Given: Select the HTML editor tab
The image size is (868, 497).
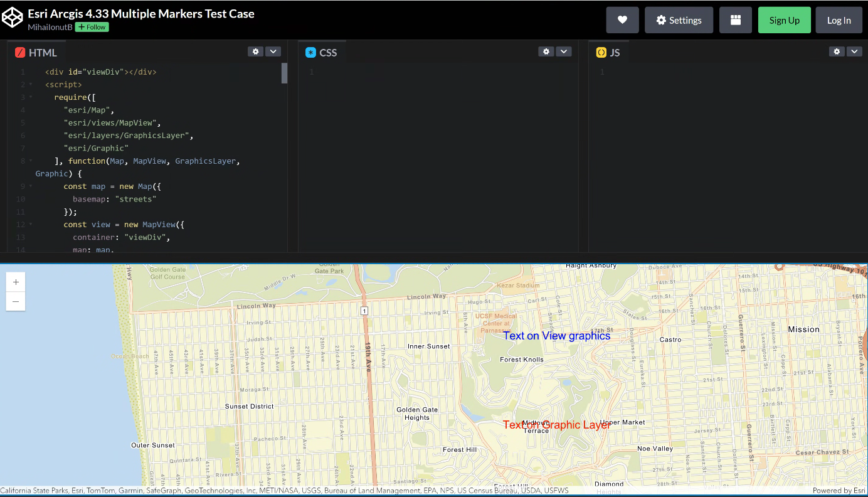Looking at the screenshot, I should click(36, 53).
